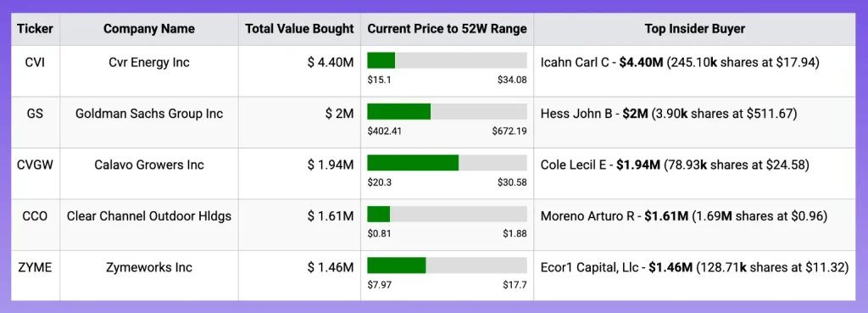Open the CVI ticker link

tap(36, 62)
